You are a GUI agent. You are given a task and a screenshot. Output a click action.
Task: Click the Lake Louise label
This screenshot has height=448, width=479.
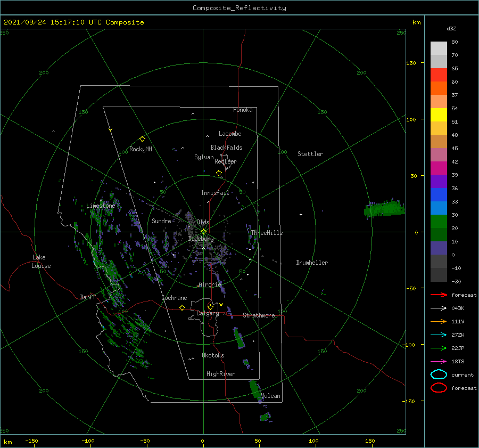pyautogui.click(x=41, y=262)
